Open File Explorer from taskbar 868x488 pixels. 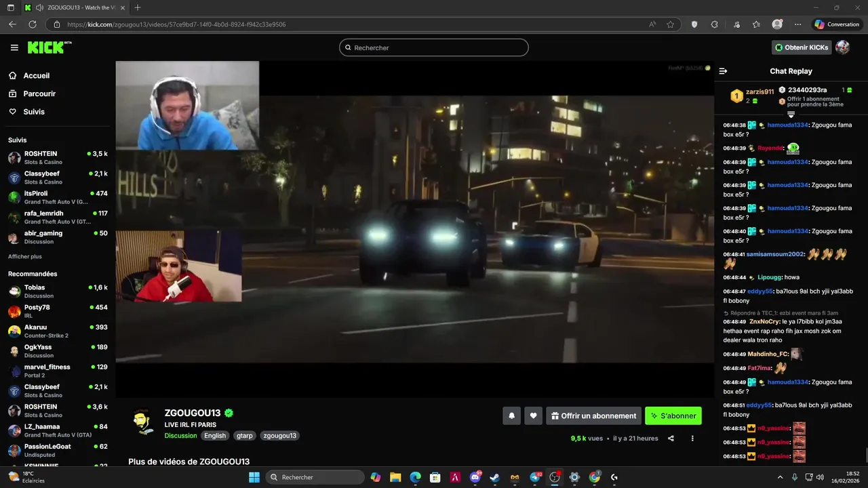click(395, 477)
